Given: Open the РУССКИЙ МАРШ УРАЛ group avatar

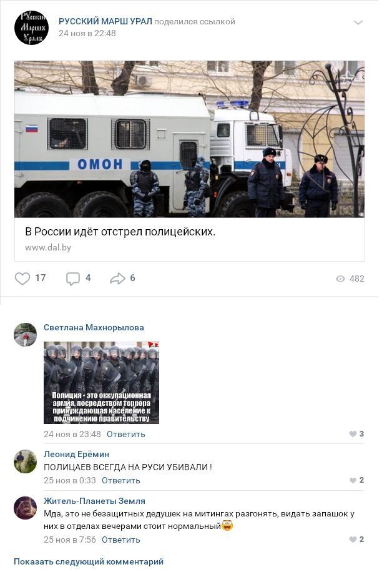Looking at the screenshot, I should click(31, 27).
